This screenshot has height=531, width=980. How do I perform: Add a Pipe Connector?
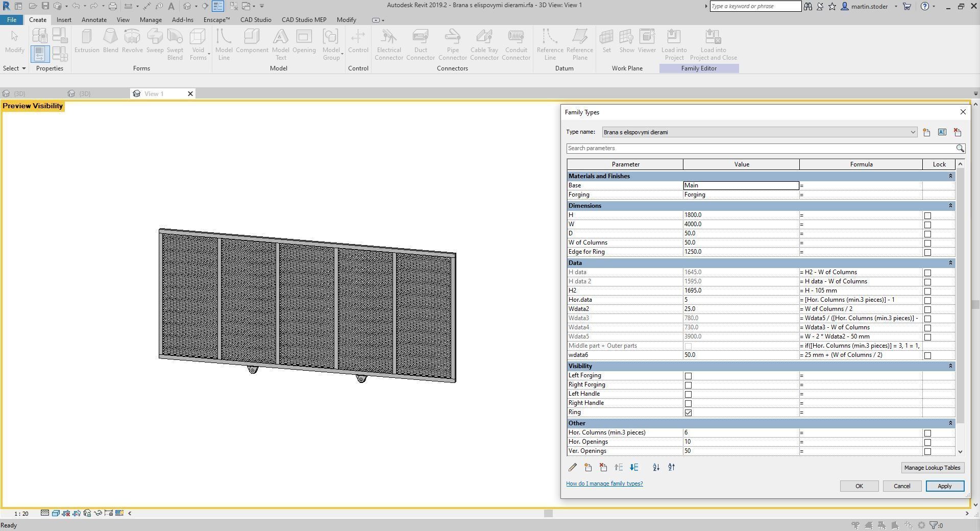(x=453, y=44)
